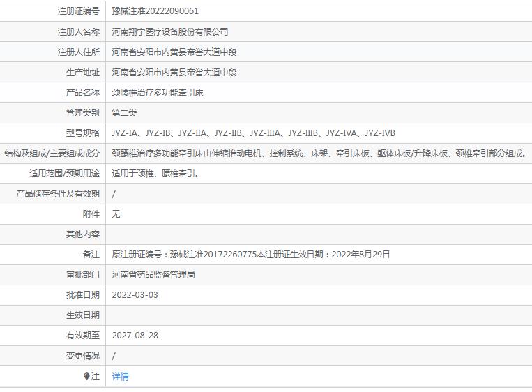Click the 注册人名称 label
Viewport: 532px width, 392px height.
[78, 31]
